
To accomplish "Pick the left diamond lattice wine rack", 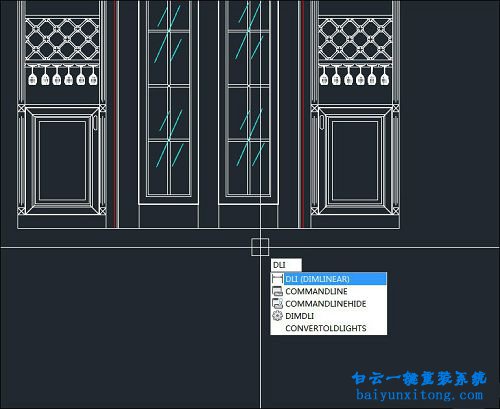I will coord(62,40).
